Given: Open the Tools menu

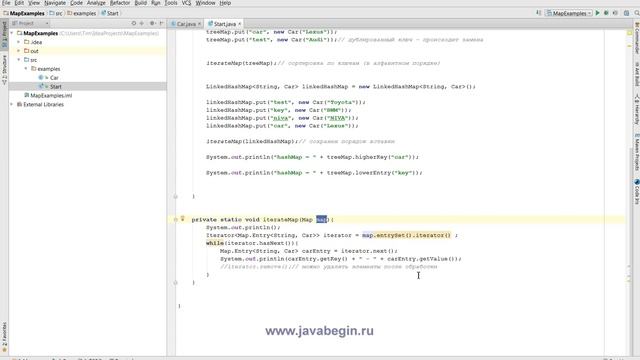Looking at the screenshot, I should pyautogui.click(x=171, y=3).
